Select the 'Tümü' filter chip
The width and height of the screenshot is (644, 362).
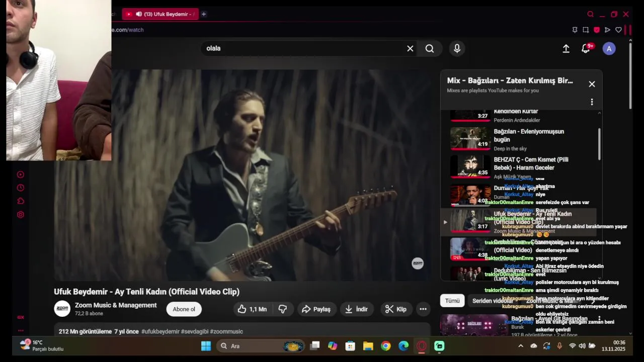coord(452,301)
